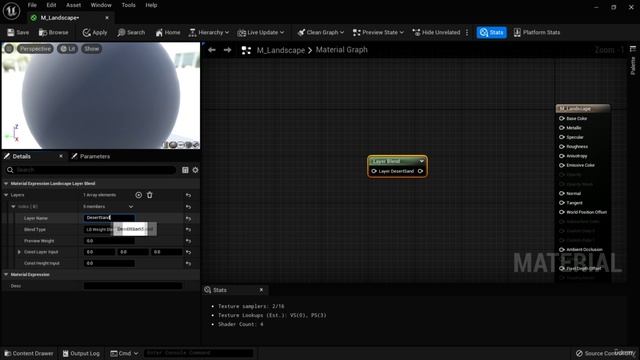
Task: Collapse the Material Expression section
Action: coord(6,275)
